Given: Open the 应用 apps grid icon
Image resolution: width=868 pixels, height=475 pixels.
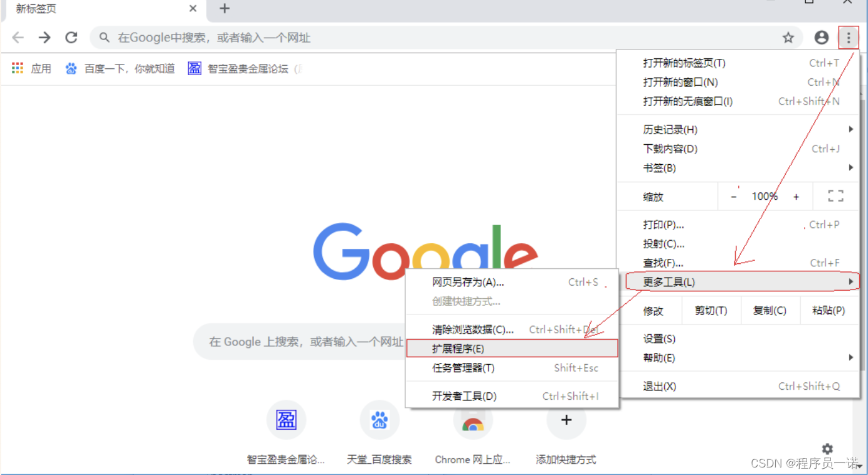Looking at the screenshot, I should click(x=18, y=68).
